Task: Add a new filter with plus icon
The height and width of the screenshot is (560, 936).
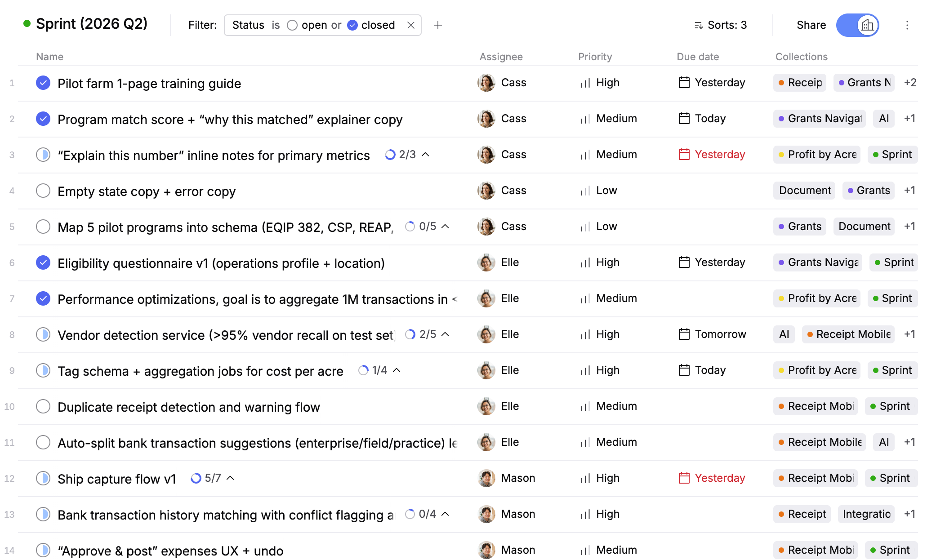Action: pyautogui.click(x=437, y=25)
